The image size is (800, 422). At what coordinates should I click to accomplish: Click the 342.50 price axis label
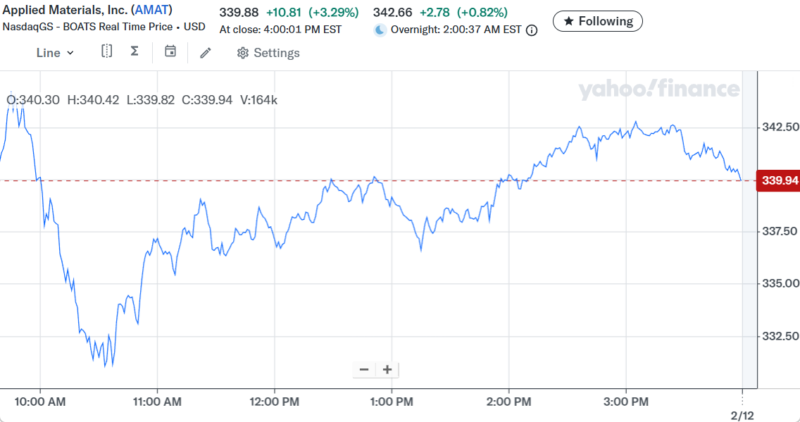point(779,128)
